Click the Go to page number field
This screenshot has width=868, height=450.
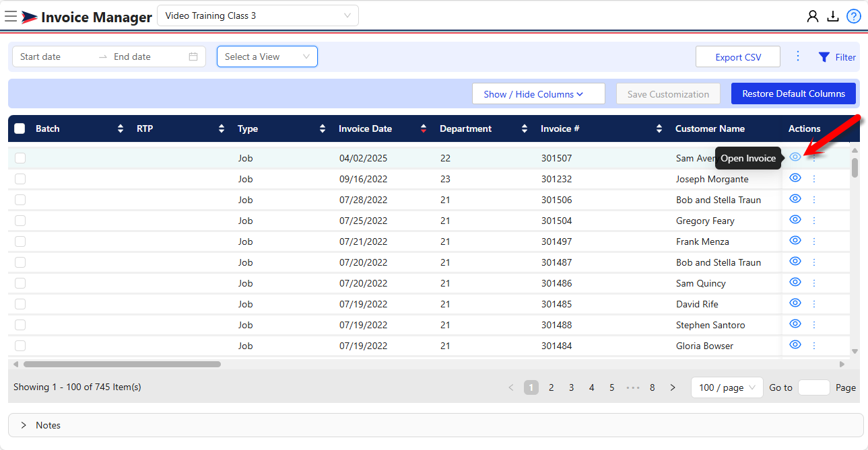(x=814, y=387)
